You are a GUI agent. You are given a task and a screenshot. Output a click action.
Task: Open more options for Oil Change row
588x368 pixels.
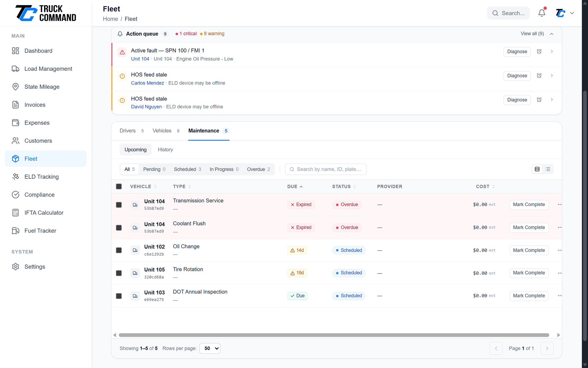point(560,250)
